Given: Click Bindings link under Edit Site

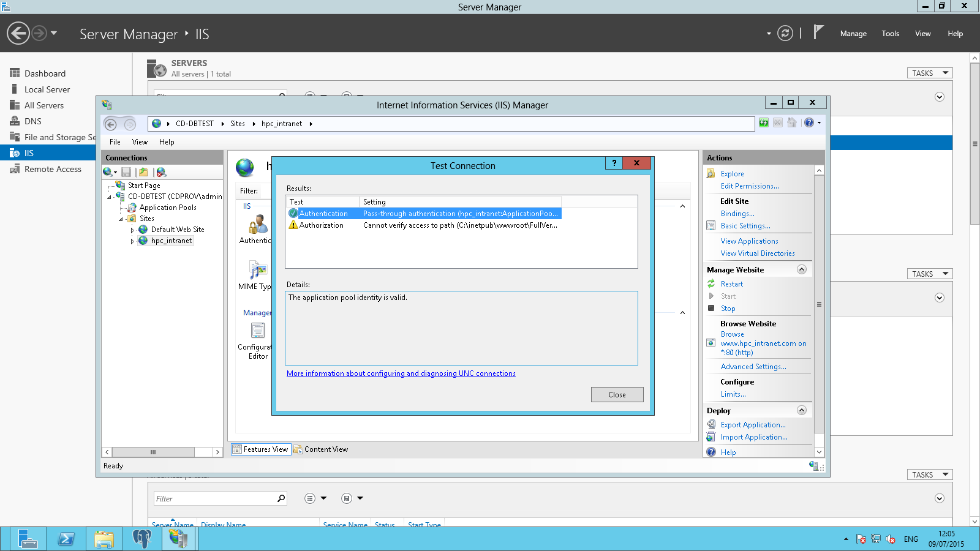Looking at the screenshot, I should [737, 214].
